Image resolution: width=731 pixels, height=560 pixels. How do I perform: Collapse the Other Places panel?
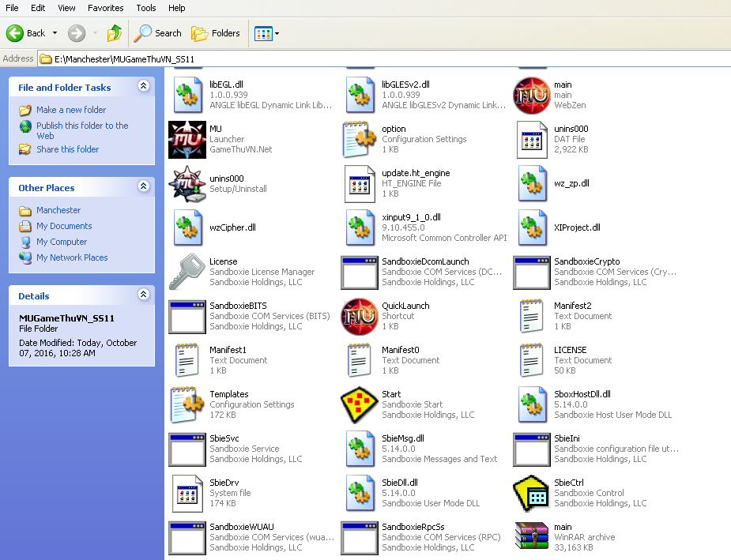tap(143, 186)
